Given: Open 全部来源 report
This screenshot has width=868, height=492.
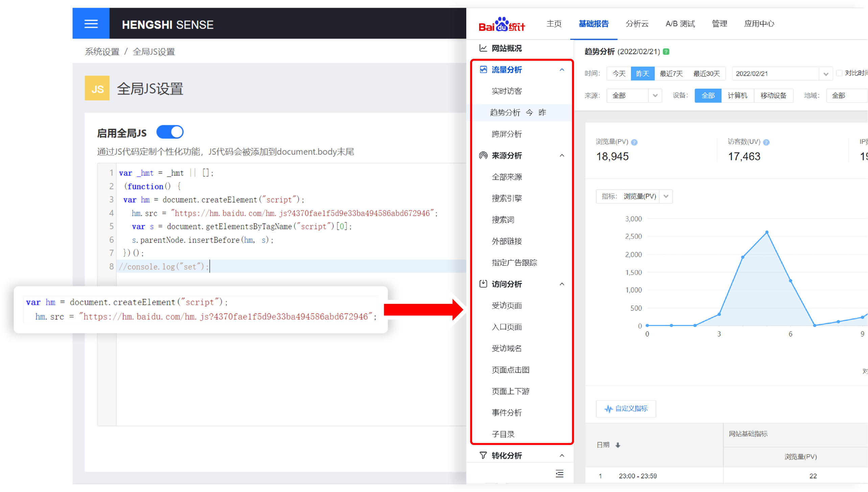Looking at the screenshot, I should coord(506,177).
